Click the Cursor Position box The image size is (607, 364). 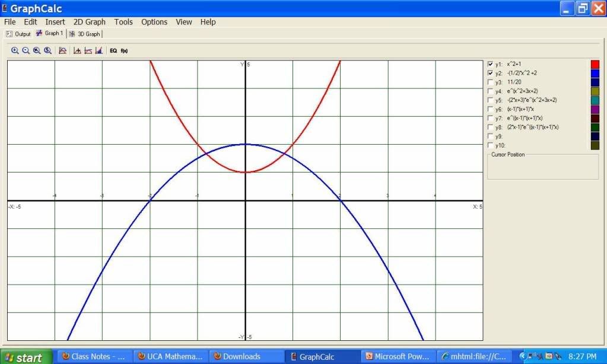point(543,167)
